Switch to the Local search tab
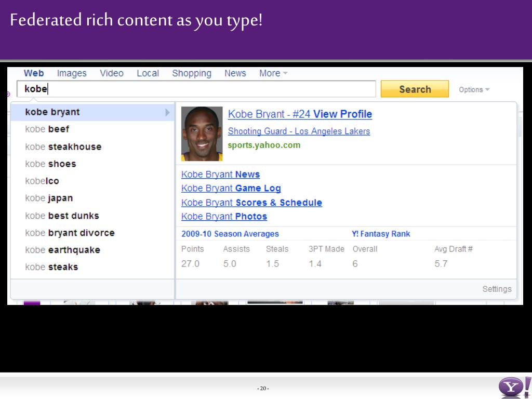The height and width of the screenshot is (399, 532). click(148, 73)
